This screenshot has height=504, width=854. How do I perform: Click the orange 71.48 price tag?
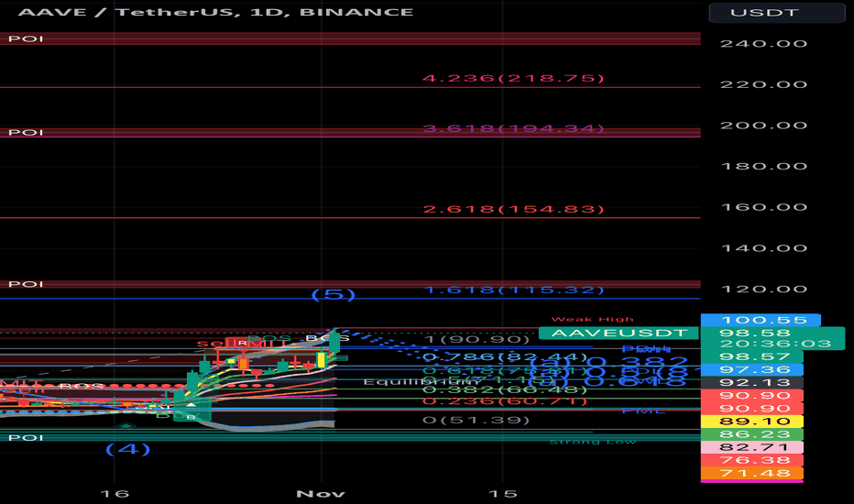click(x=751, y=473)
